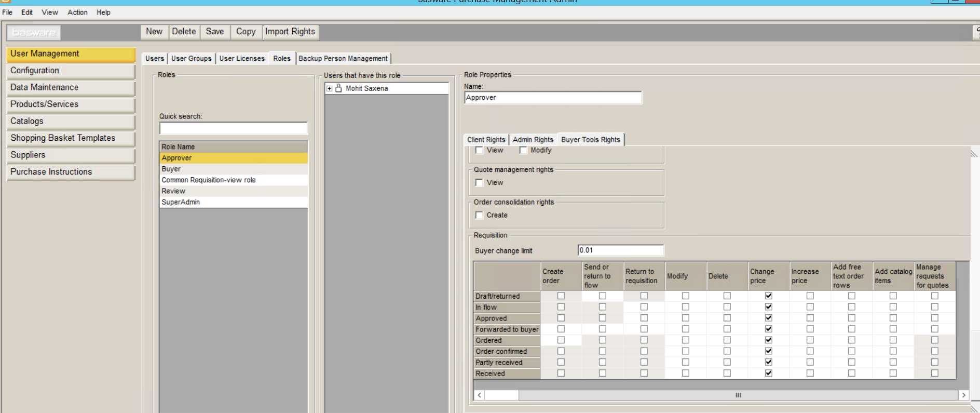Check Return to requisition for In flow
The image size is (980, 413).
click(644, 307)
